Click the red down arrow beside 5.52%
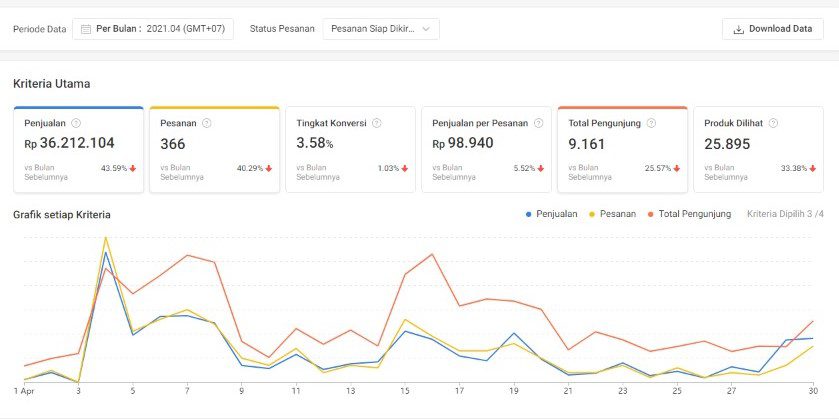Screen dimensions: 839x419 click(x=540, y=169)
